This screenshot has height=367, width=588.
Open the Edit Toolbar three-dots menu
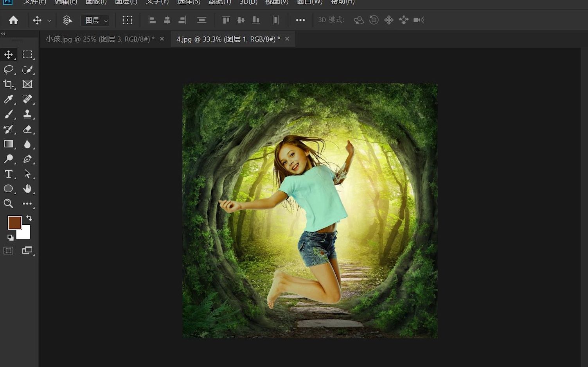[27, 203]
